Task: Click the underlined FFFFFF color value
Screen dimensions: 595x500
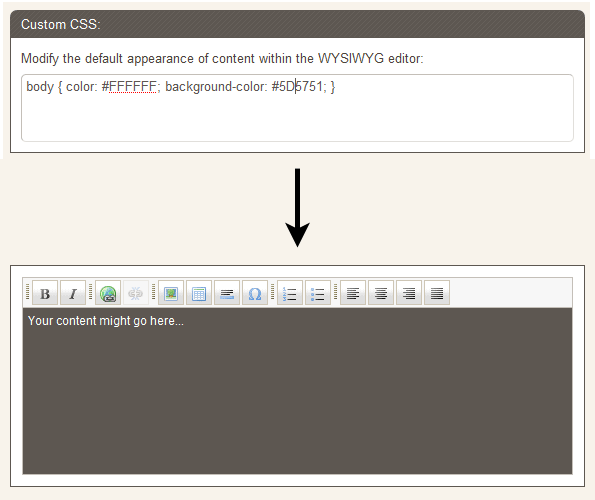Action: pyautogui.click(x=133, y=87)
